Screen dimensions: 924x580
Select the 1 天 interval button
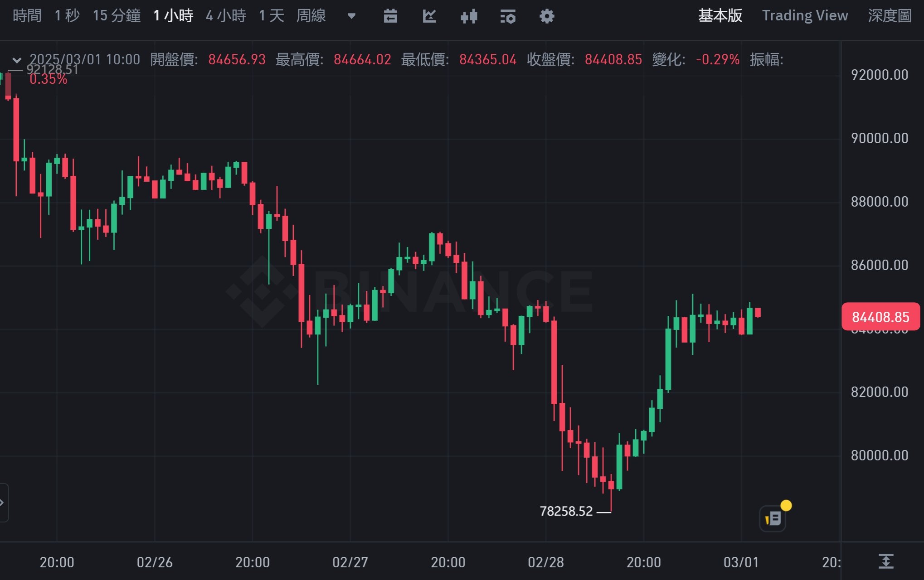271,16
